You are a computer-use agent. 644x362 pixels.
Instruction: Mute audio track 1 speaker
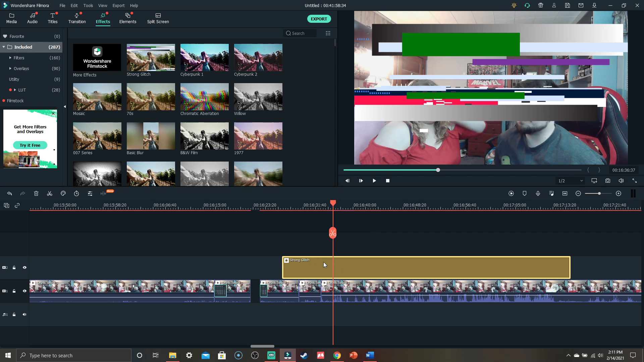tap(24, 314)
